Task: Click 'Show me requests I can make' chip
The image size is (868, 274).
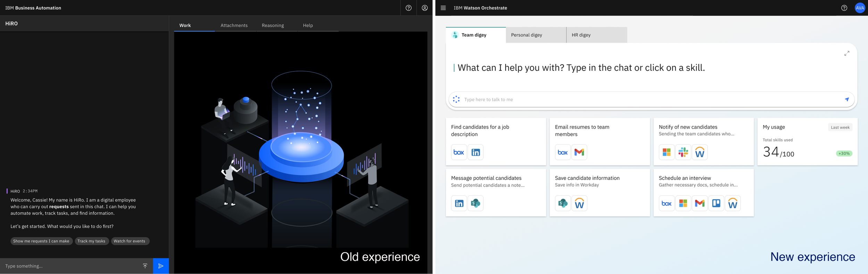Action: point(41,241)
